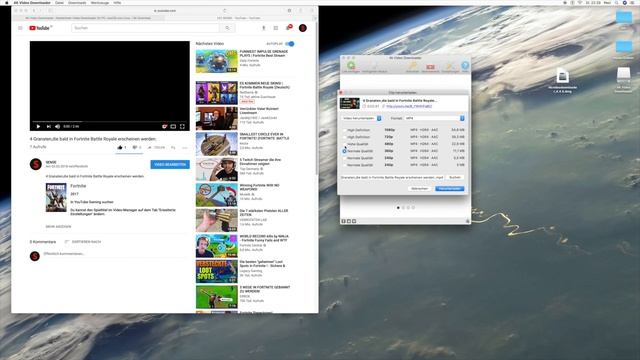Open the 4K Video Downloader app menu
The image size is (640, 360).
pos(32,2)
